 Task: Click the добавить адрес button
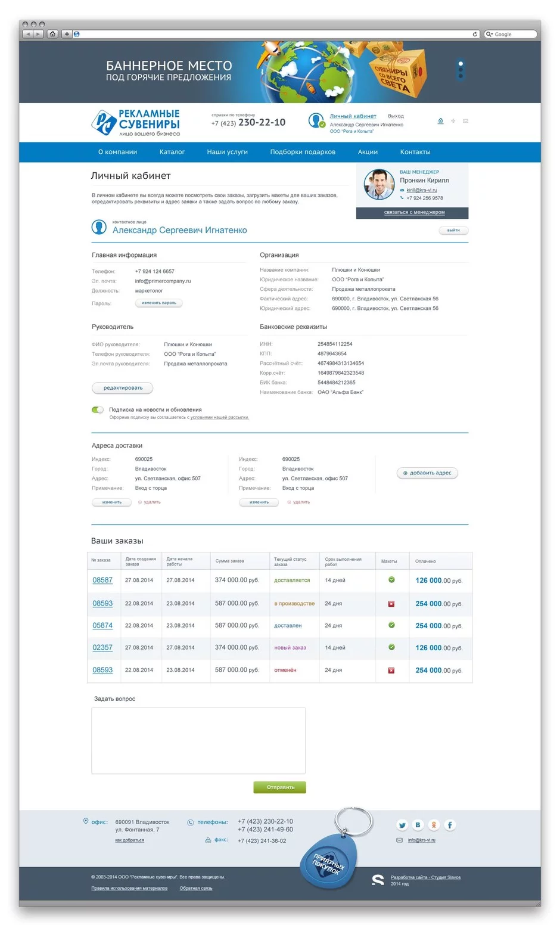coord(427,473)
